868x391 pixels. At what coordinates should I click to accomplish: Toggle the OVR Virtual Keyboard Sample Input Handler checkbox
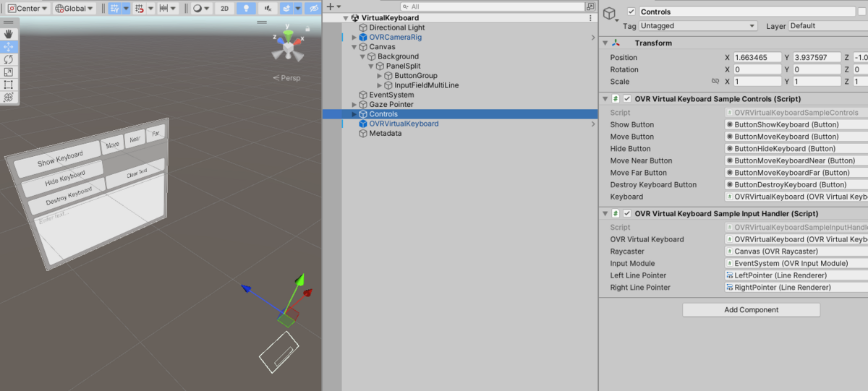[627, 214]
